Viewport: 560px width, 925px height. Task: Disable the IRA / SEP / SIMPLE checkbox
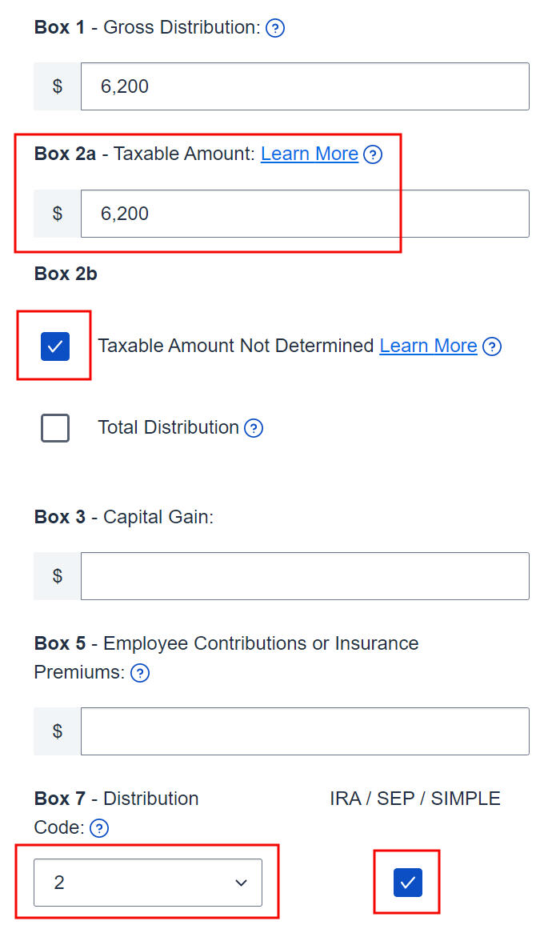click(x=407, y=882)
